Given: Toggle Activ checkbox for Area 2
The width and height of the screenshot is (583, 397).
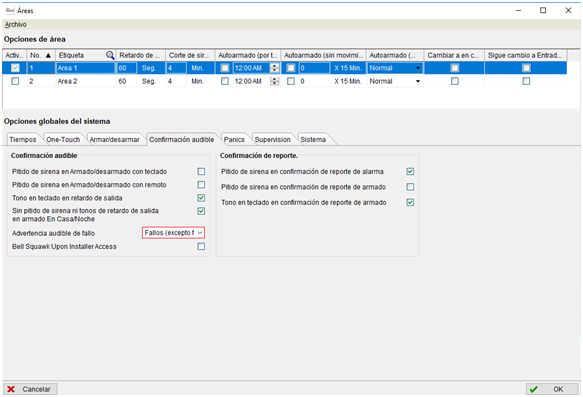Looking at the screenshot, I should pyautogui.click(x=15, y=81).
